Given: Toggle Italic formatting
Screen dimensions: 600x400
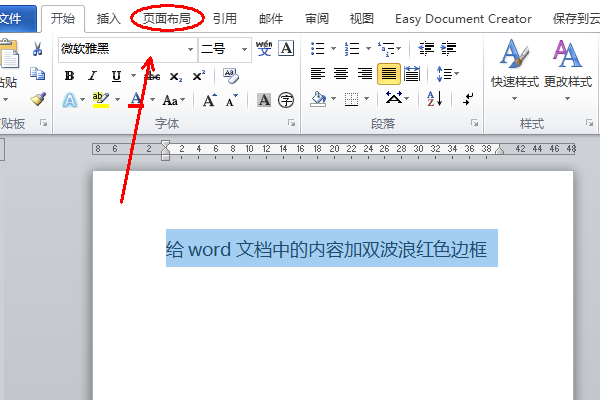Looking at the screenshot, I should coord(93,76).
